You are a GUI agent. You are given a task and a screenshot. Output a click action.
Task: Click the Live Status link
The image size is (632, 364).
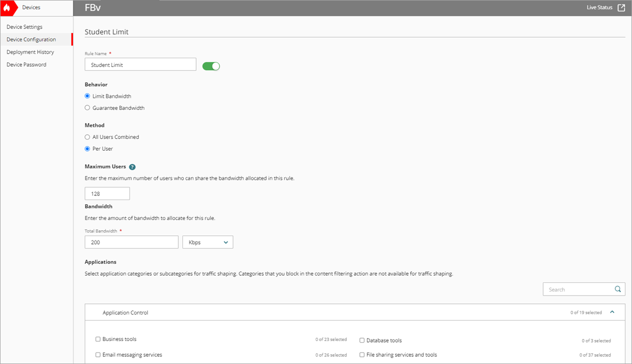click(599, 7)
